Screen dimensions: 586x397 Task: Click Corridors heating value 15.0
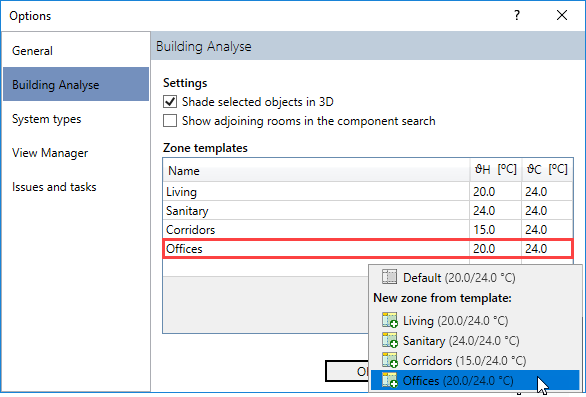[496, 230]
